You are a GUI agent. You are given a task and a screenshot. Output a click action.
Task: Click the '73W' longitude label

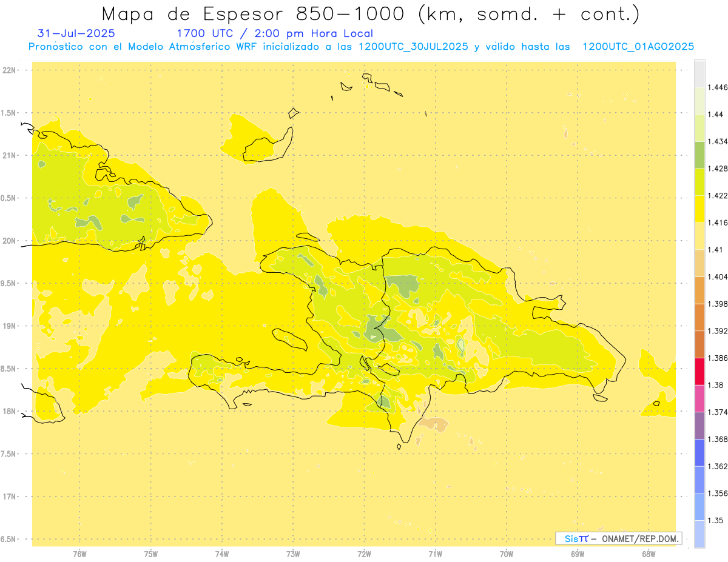click(293, 554)
